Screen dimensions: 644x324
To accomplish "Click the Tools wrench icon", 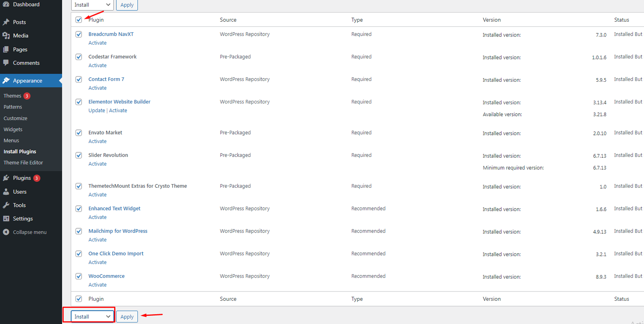I will 6,205.
